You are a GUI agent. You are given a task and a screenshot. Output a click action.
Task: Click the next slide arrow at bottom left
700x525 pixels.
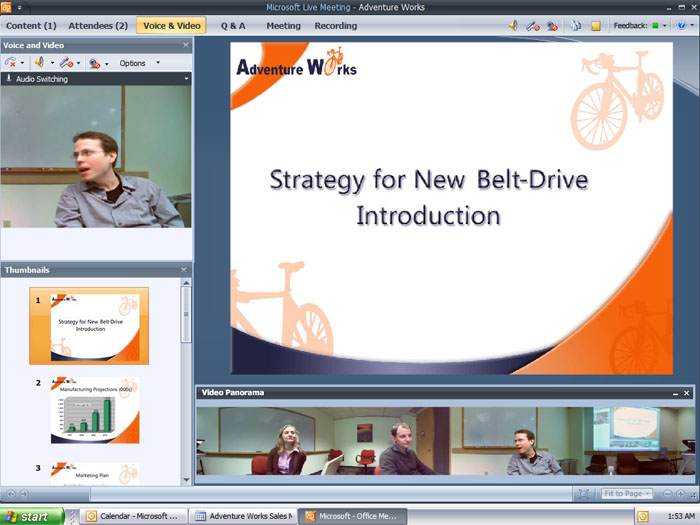click(x=24, y=494)
